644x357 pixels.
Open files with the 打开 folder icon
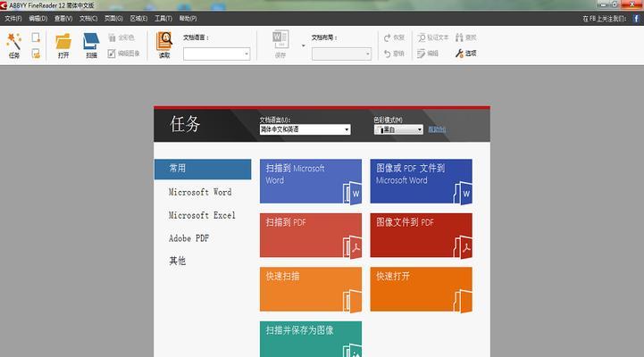pos(63,46)
